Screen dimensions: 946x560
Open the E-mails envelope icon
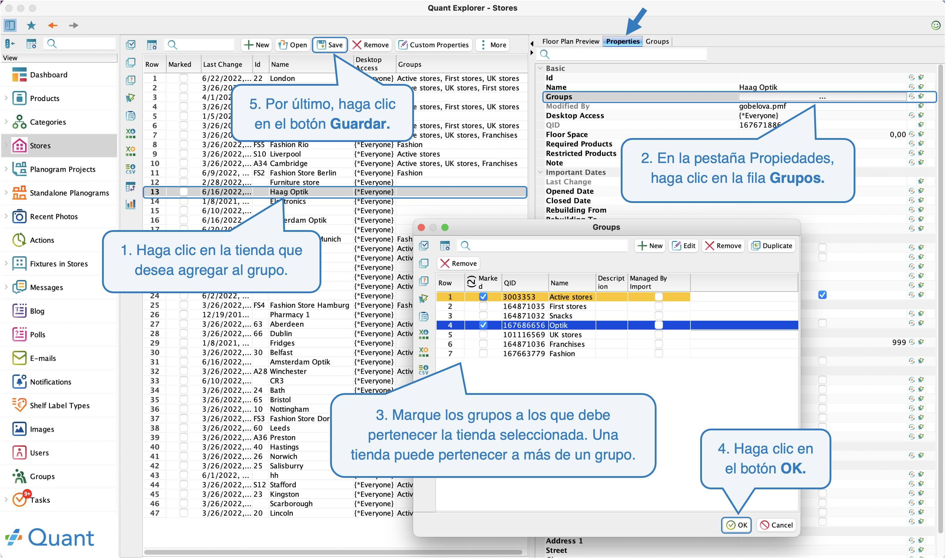[19, 358]
